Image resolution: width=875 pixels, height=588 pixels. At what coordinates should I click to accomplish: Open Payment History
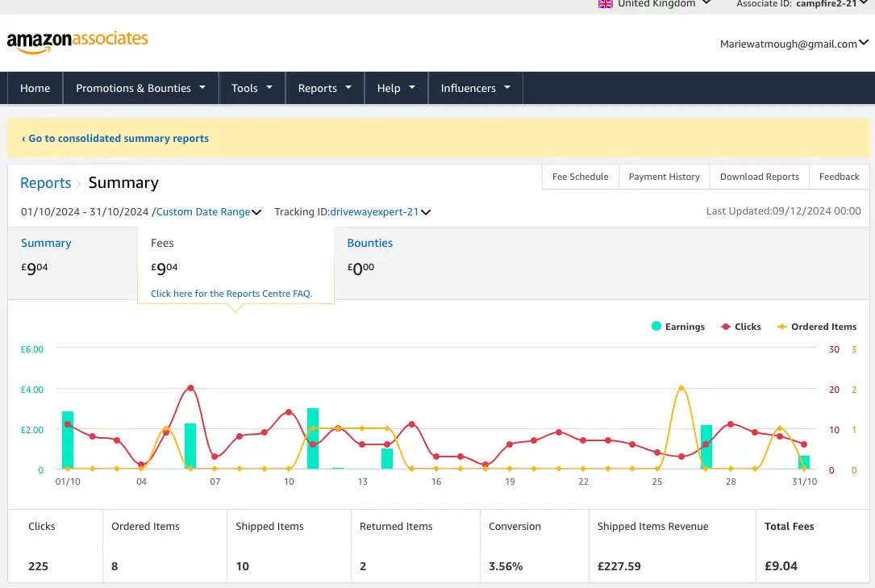point(664,177)
